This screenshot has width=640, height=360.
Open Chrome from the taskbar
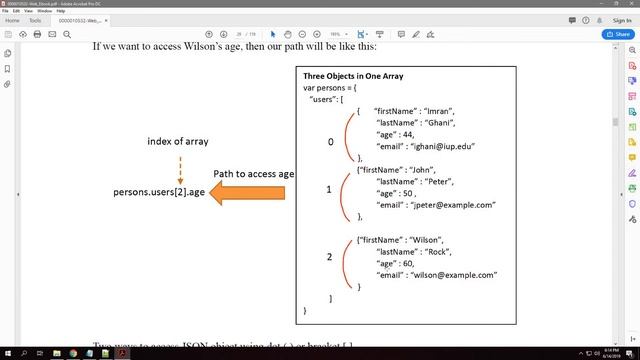[73, 353]
